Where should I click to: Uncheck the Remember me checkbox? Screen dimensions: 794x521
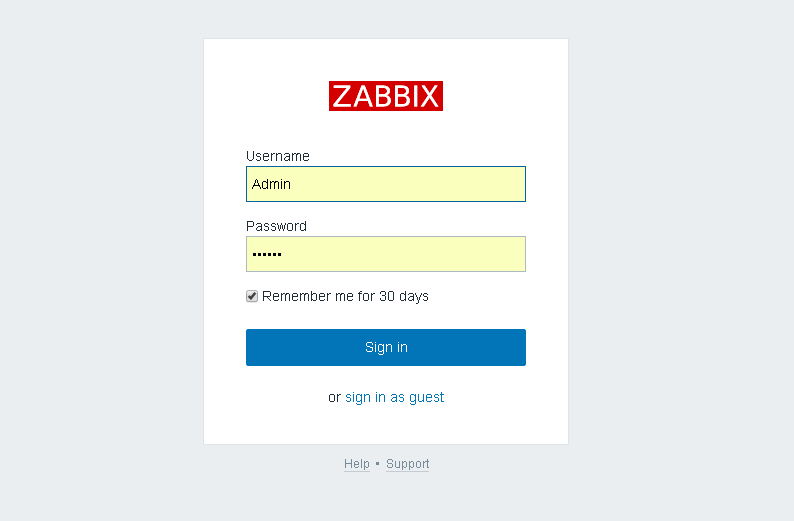pyautogui.click(x=252, y=296)
